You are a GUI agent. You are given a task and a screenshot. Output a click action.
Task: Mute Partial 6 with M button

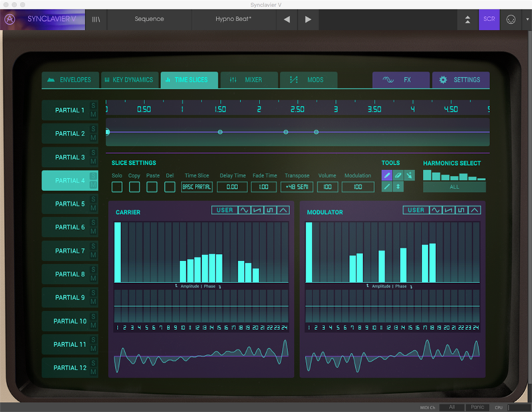coord(93,232)
